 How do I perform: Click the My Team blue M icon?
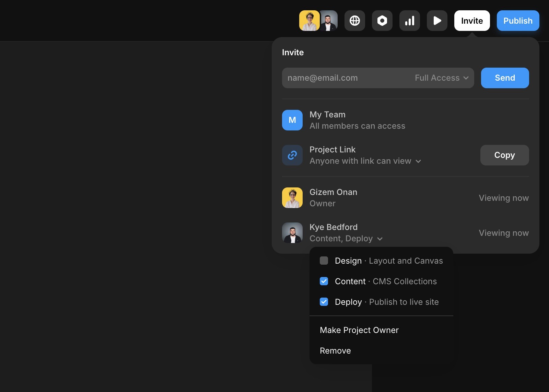tap(292, 120)
